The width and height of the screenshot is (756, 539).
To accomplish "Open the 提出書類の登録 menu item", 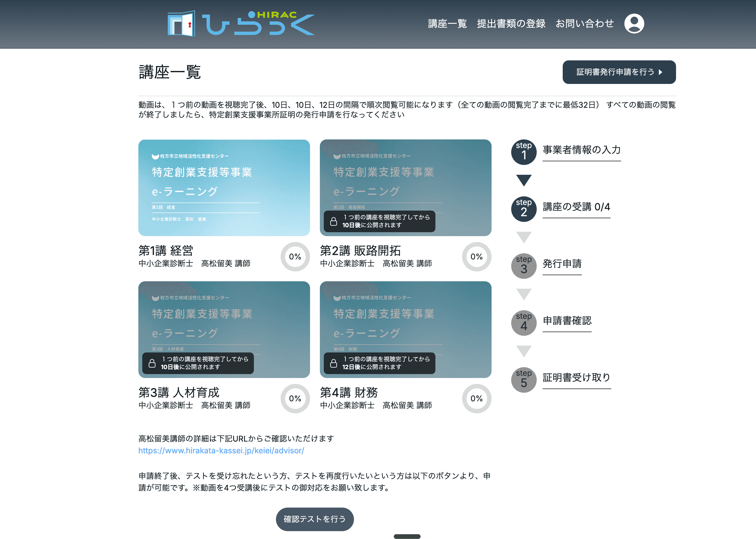I will coord(511,24).
